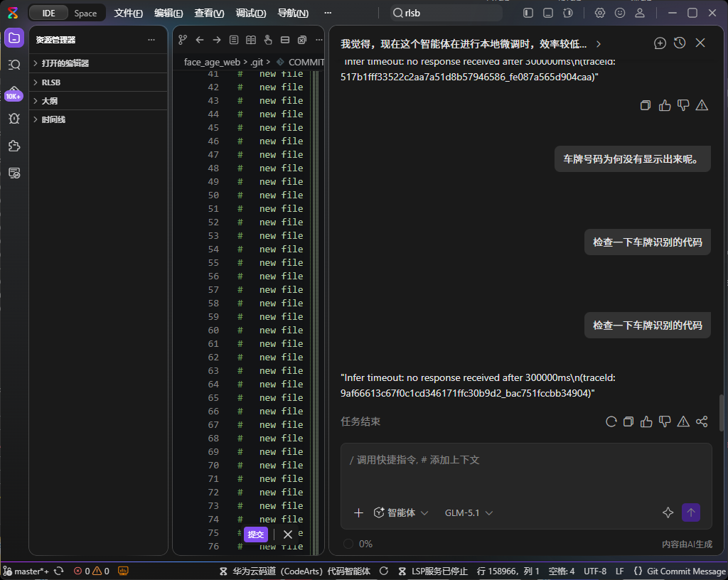Send the message with the purple arrow button

691,512
